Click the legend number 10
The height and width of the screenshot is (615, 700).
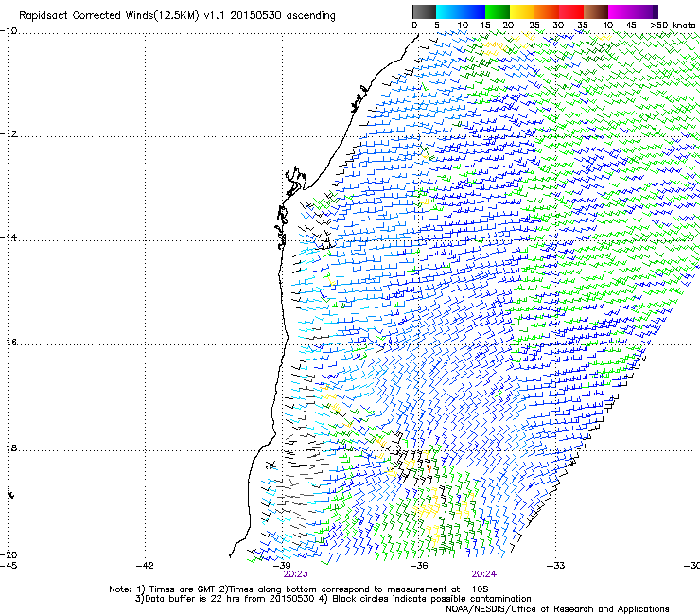pyautogui.click(x=463, y=26)
